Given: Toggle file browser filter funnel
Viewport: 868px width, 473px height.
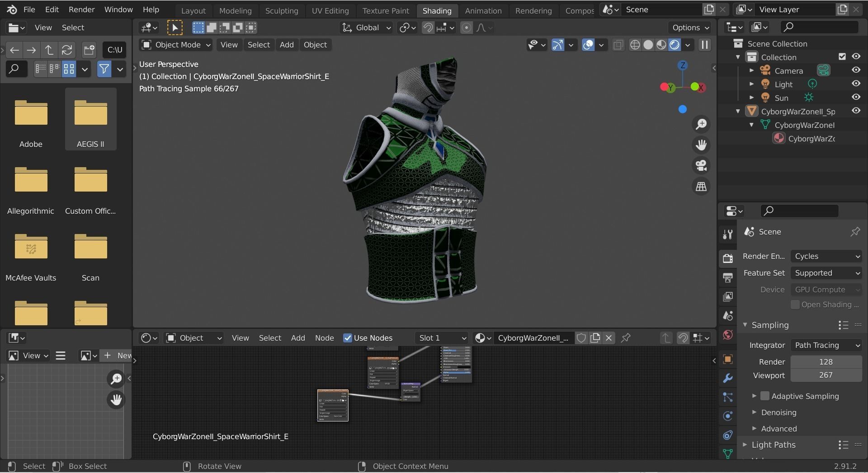Looking at the screenshot, I should (104, 69).
